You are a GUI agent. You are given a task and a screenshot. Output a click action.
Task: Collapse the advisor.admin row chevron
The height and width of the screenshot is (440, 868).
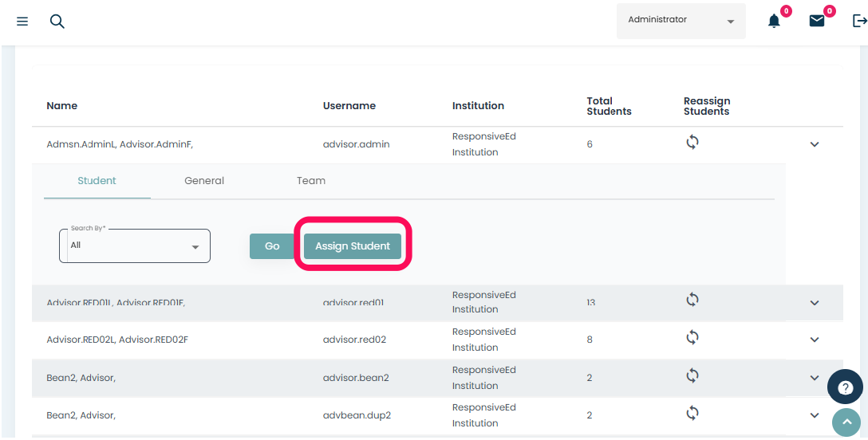815,144
